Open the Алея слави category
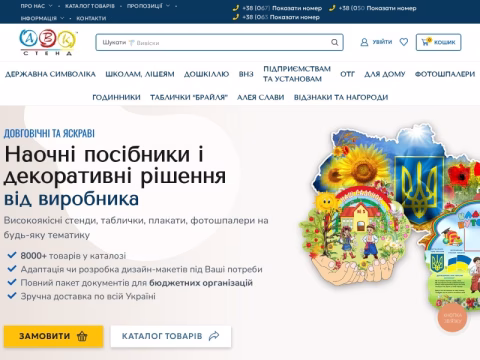This screenshot has width=480, height=360. [x=261, y=97]
